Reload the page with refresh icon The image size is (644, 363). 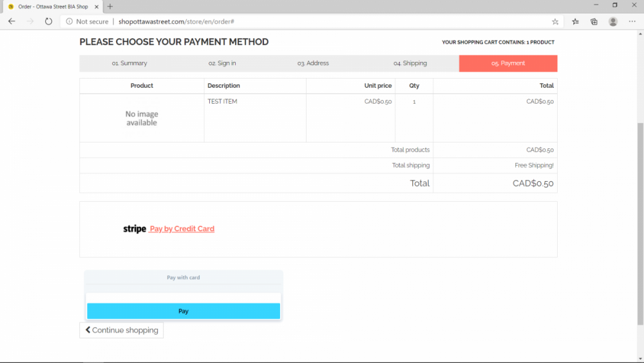tap(48, 21)
